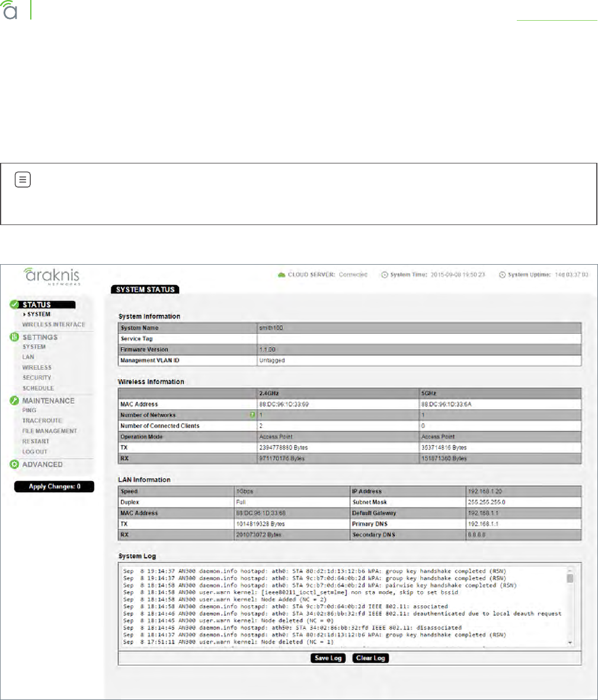Click the 2.4GHz TX value 2394778880 Bytes
The width and height of the screenshot is (598, 700).
(284, 447)
